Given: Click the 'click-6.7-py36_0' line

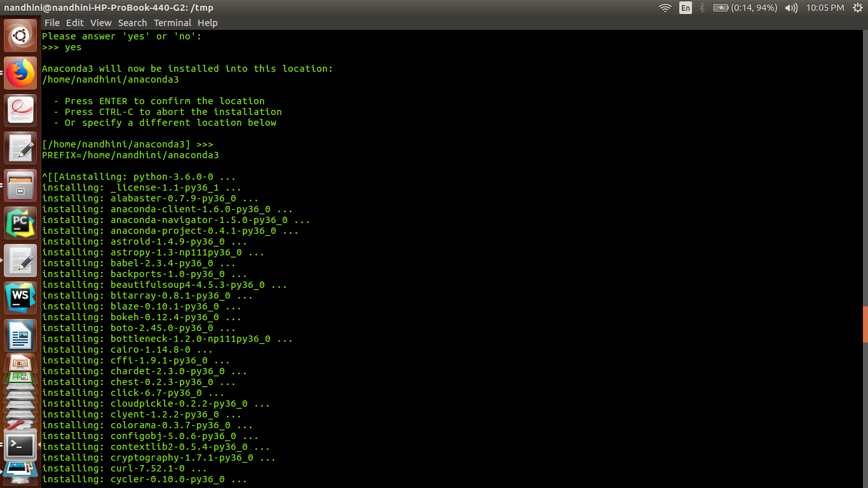Looking at the screenshot, I should tap(133, 393).
